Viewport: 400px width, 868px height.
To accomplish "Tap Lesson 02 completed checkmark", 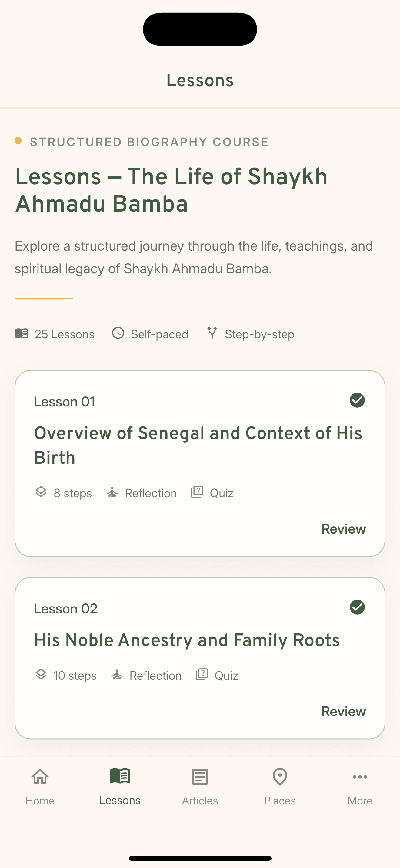I will [x=357, y=607].
